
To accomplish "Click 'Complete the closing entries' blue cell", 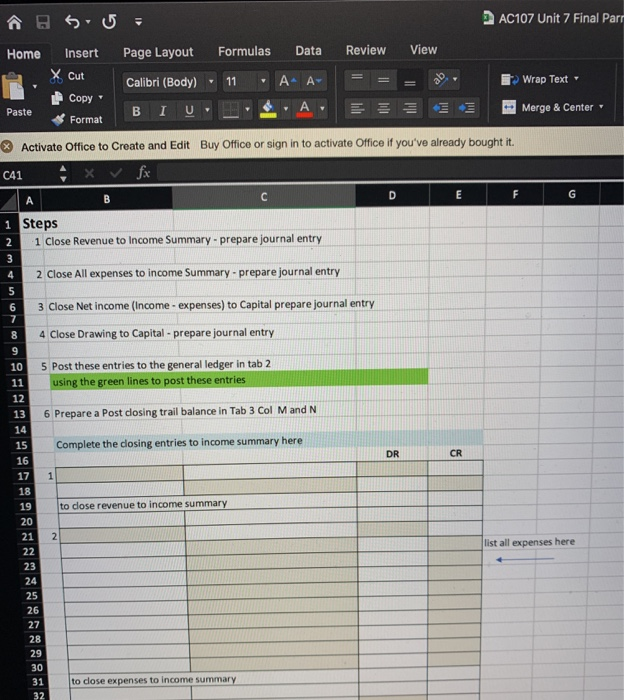I will click(x=268, y=442).
